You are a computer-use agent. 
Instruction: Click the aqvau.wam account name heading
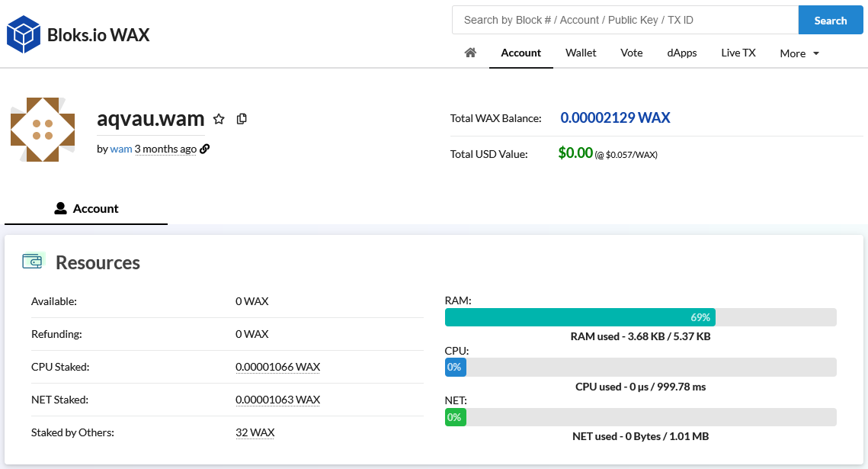coord(151,118)
